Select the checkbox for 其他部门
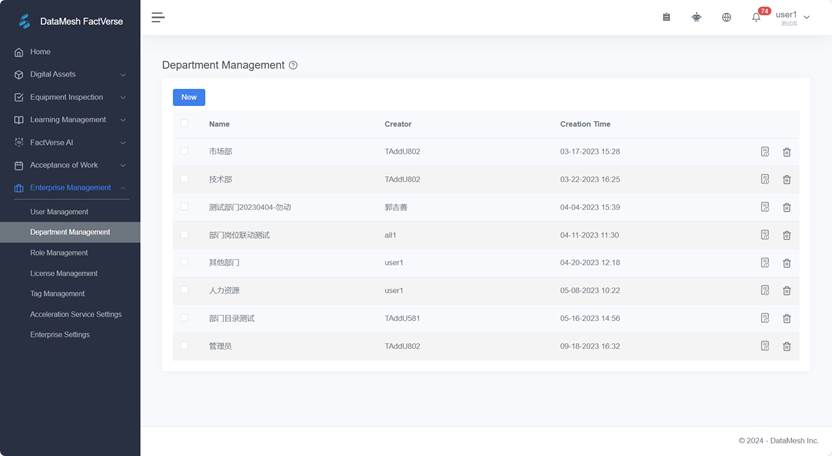This screenshot has height=456, width=832. [x=184, y=262]
